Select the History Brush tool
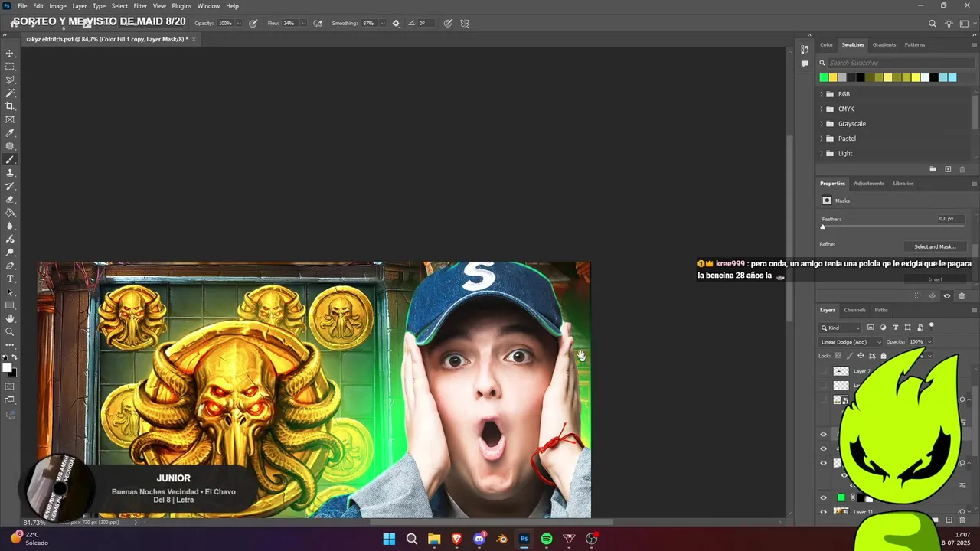 [10, 186]
